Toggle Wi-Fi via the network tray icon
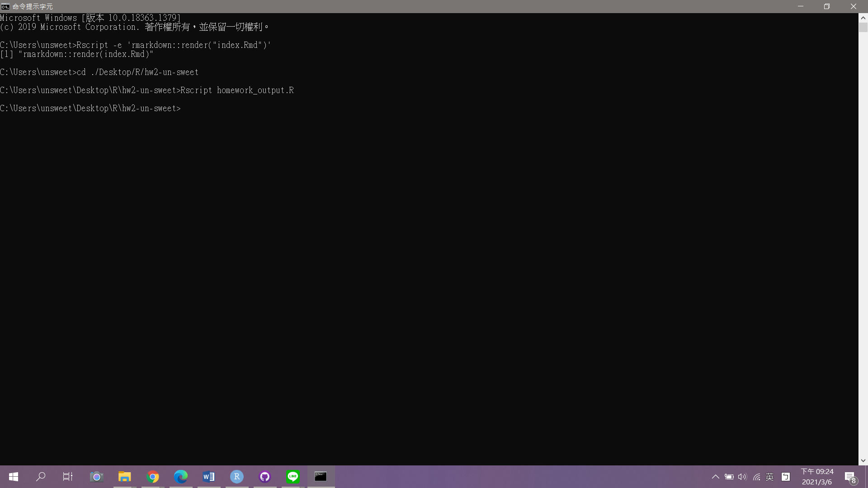This screenshot has width=868, height=488. coord(757,477)
